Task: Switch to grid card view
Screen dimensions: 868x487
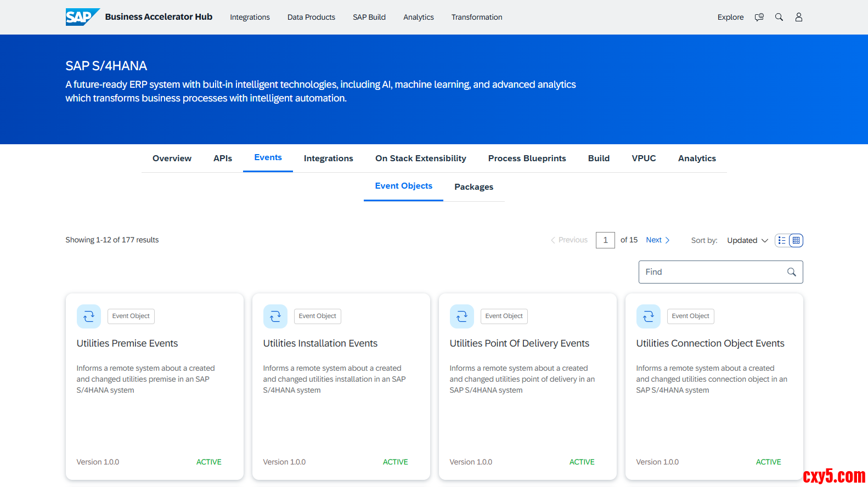Action: [x=796, y=240]
